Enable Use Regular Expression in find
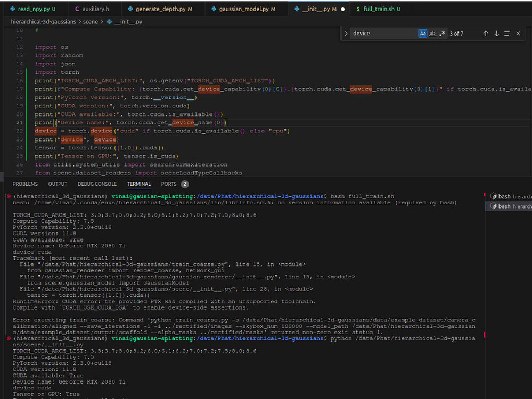The image size is (532, 399). tap(443, 34)
